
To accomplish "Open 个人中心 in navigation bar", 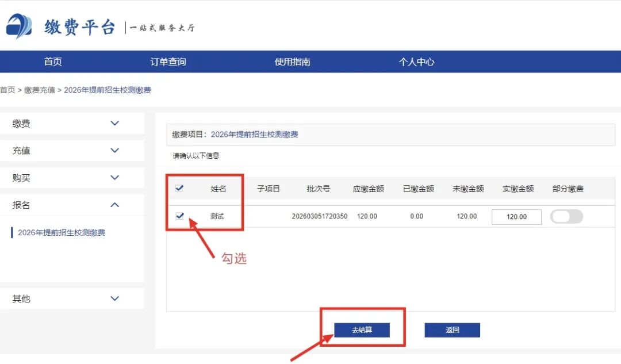I will tap(416, 62).
